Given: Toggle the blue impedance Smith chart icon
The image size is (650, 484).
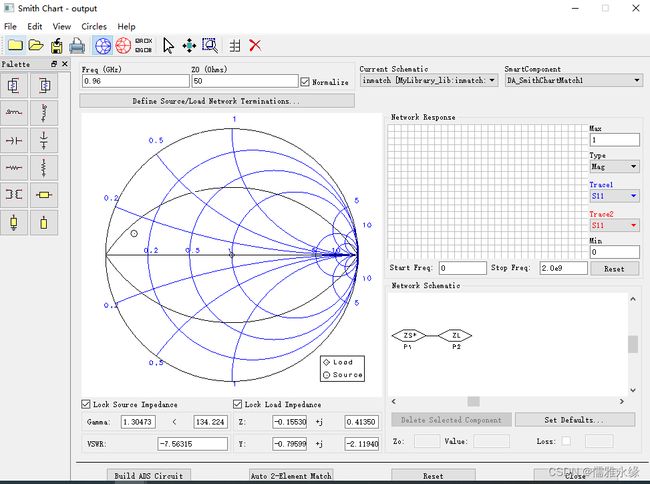Looking at the screenshot, I should pos(103,46).
